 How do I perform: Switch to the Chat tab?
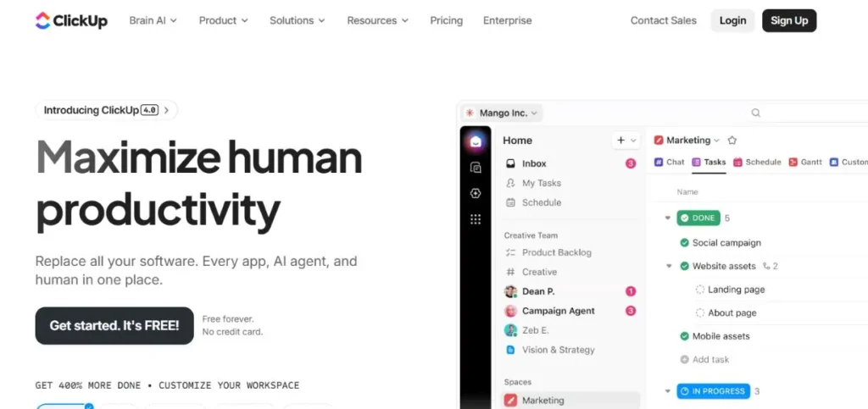point(670,162)
